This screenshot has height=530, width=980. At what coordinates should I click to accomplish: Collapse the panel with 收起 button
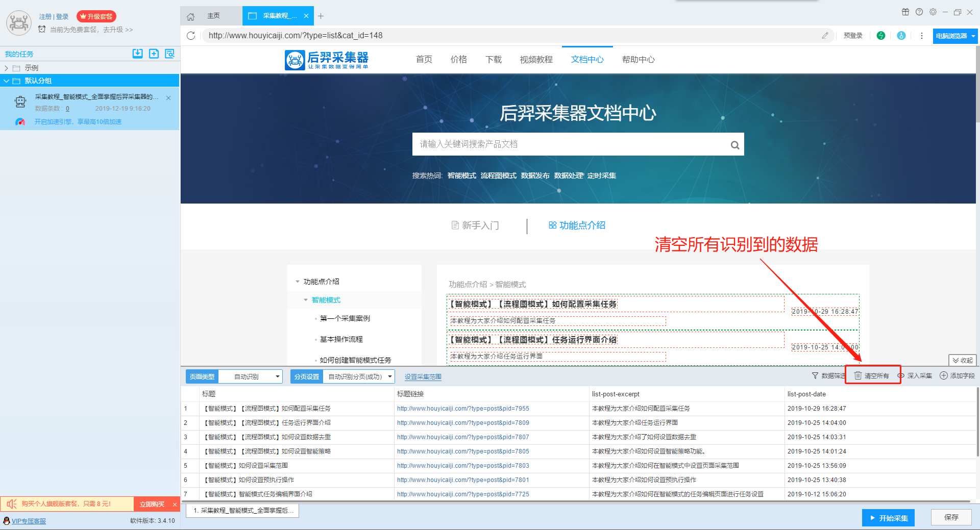tap(963, 360)
